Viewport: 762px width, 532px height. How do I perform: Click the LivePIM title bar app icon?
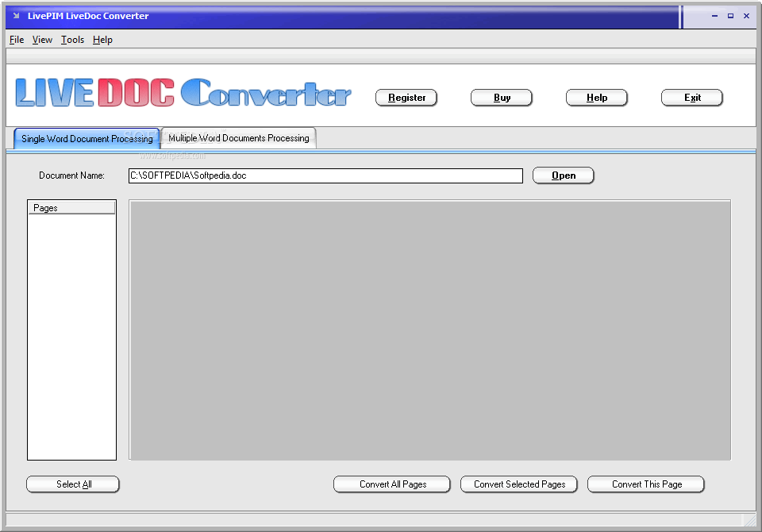coord(17,16)
